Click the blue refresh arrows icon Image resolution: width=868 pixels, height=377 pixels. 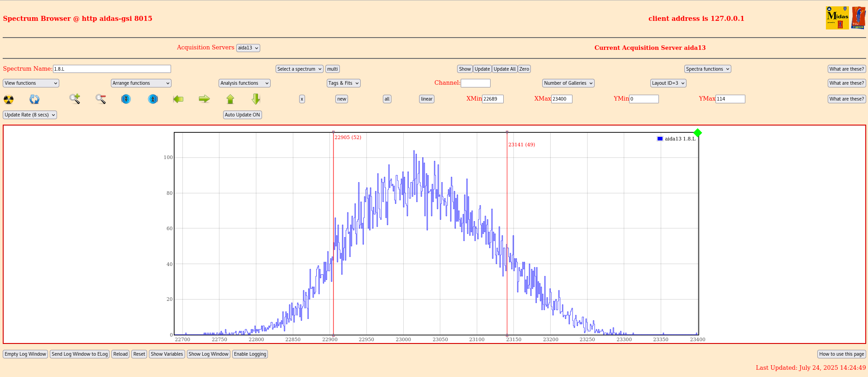(34, 99)
